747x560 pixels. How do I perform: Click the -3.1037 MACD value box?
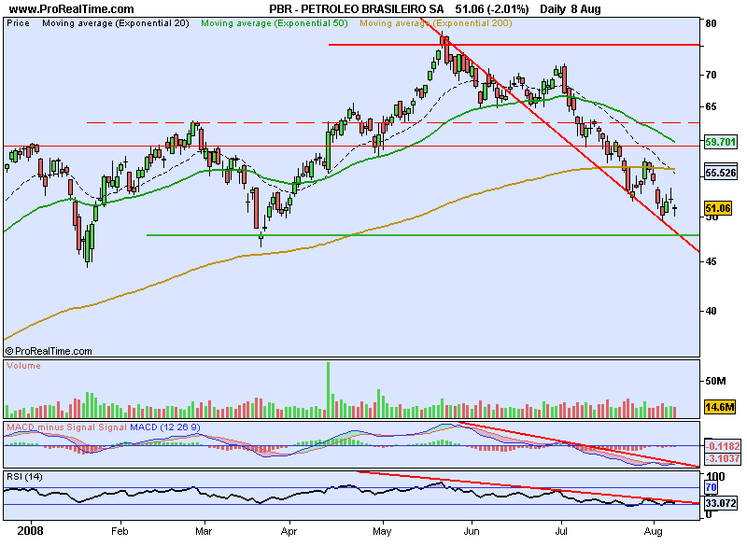click(723, 458)
